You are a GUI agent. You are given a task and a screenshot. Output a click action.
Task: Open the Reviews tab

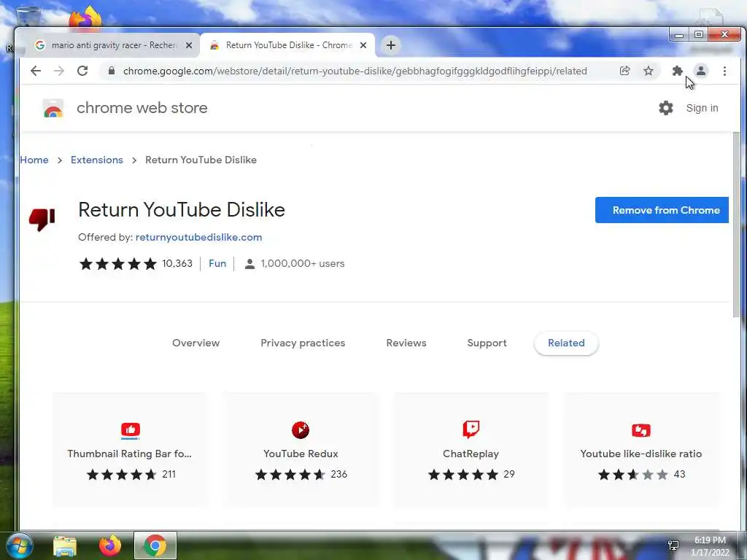point(406,343)
